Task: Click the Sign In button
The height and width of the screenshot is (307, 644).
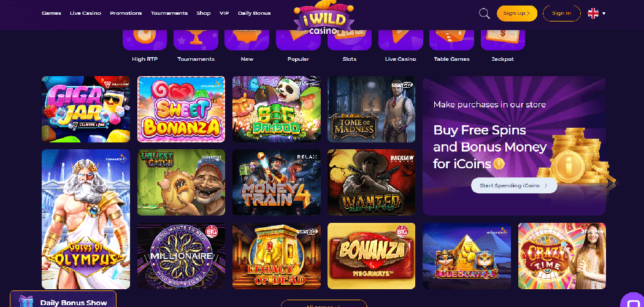Action: click(561, 14)
